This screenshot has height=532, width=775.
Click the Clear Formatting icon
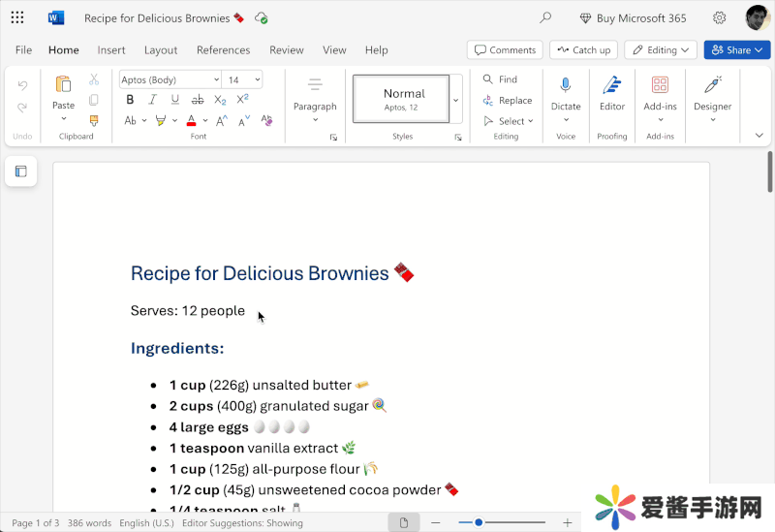(268, 120)
